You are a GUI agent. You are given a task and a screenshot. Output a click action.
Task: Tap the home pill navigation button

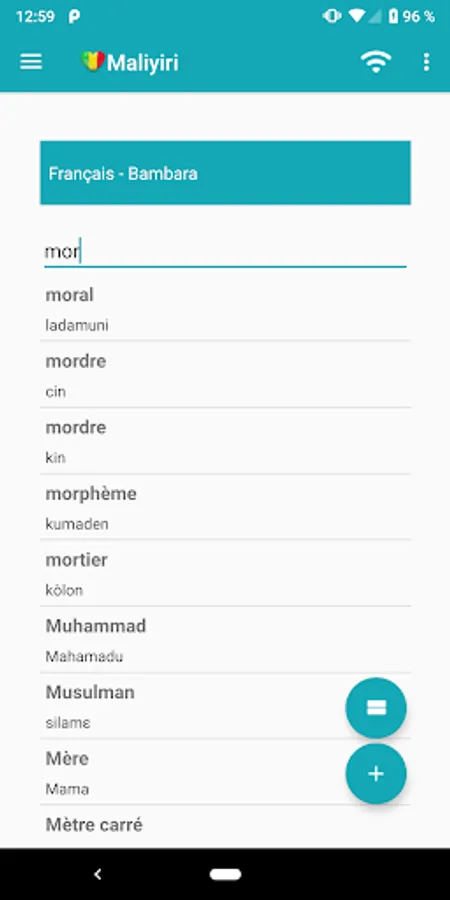click(x=225, y=874)
